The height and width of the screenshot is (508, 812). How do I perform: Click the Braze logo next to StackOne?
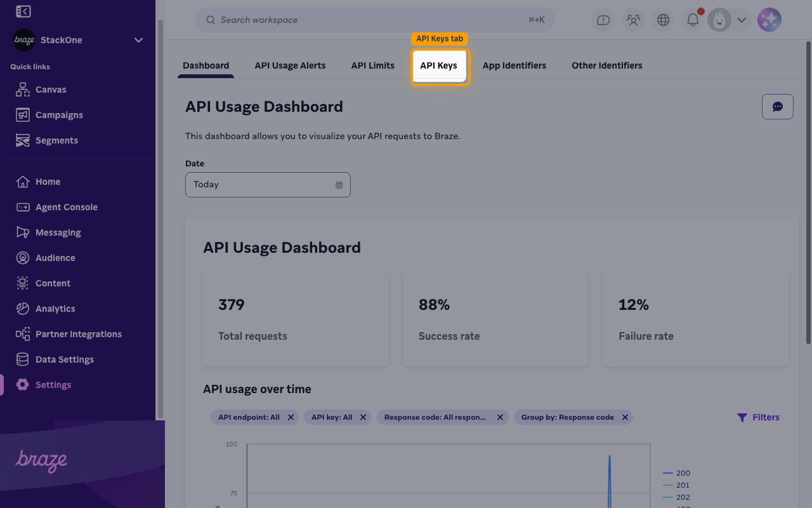coord(24,40)
